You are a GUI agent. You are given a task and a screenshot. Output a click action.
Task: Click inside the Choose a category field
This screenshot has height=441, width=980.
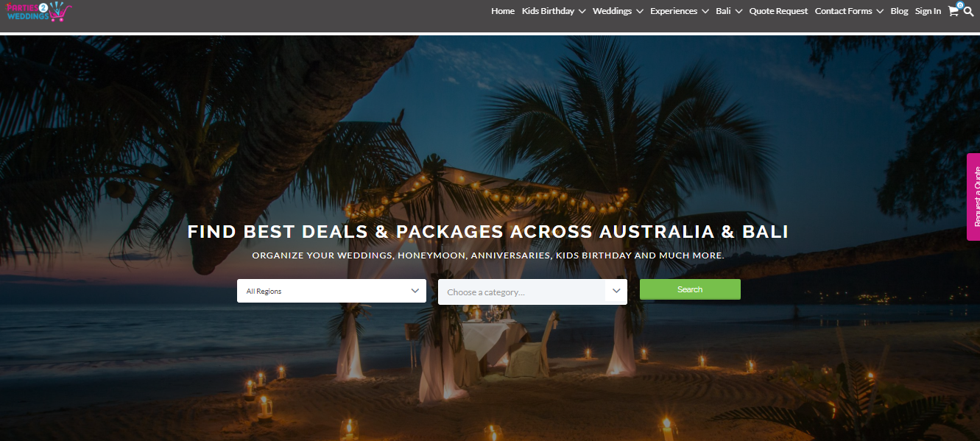pos(522,292)
